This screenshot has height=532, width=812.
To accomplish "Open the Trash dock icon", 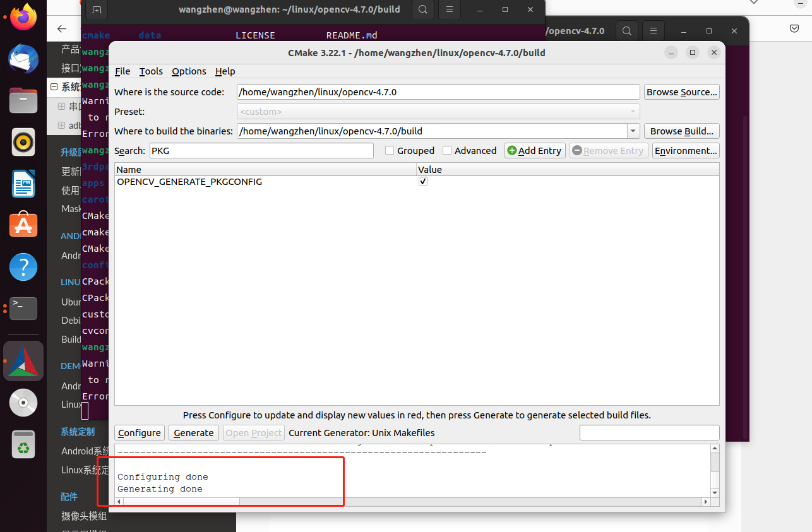I will click(23, 444).
